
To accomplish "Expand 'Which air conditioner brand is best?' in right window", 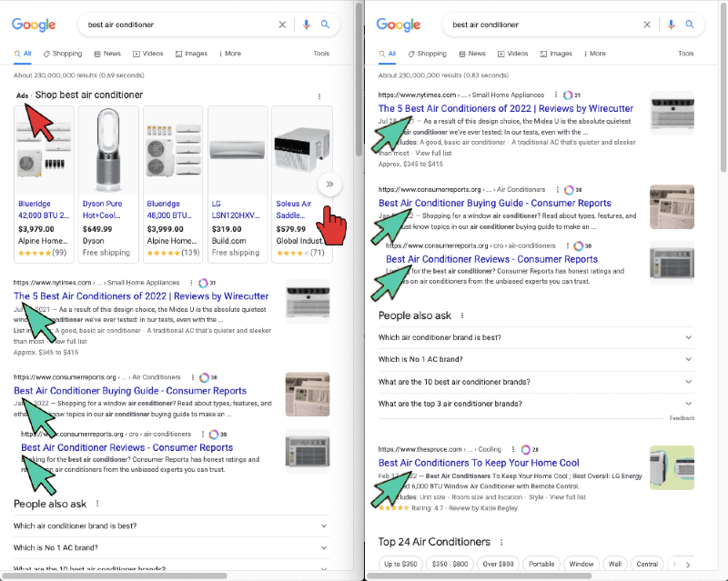I will point(536,337).
